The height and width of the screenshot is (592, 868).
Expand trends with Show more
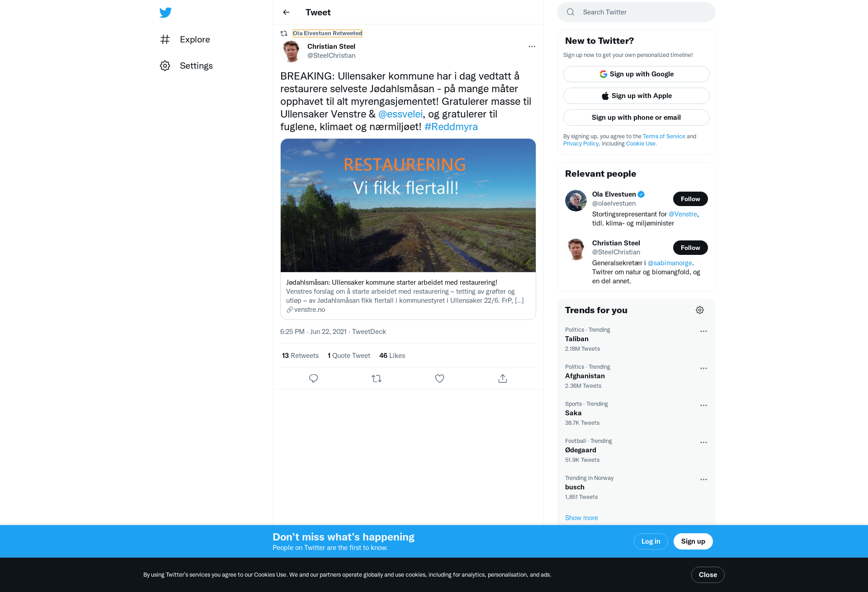coord(581,518)
